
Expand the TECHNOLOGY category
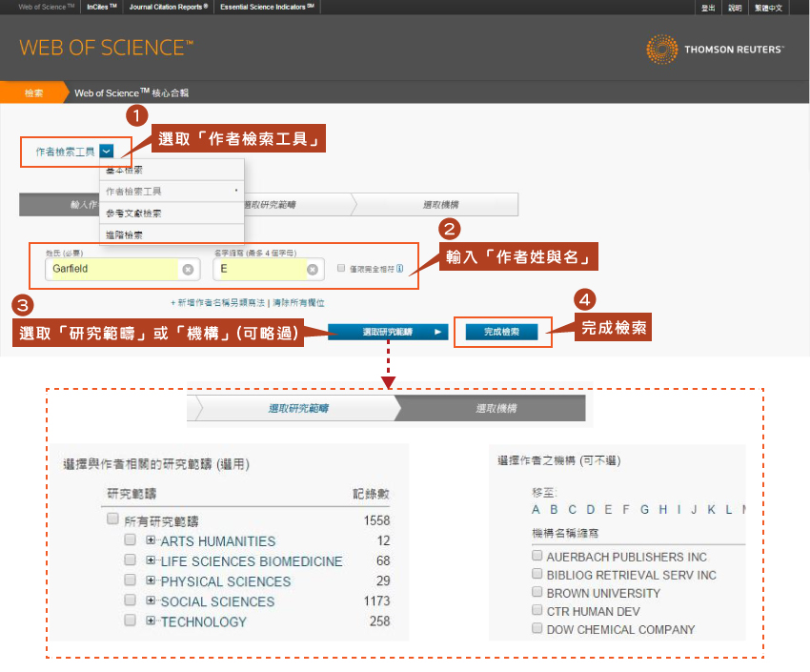tap(151, 621)
